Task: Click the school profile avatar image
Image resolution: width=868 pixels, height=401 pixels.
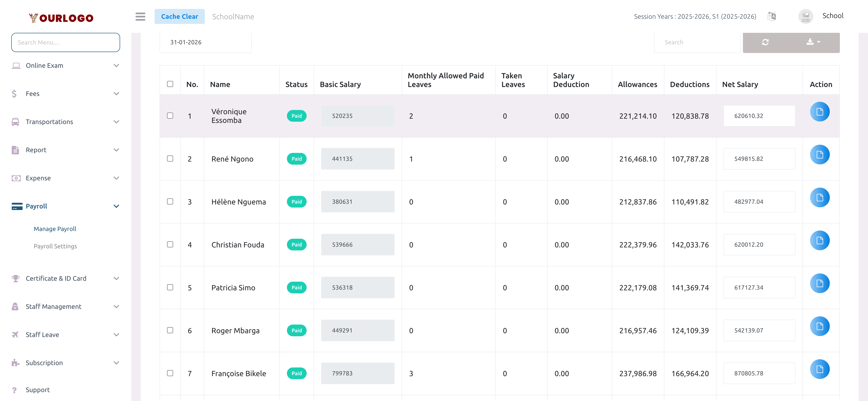Action: [806, 16]
